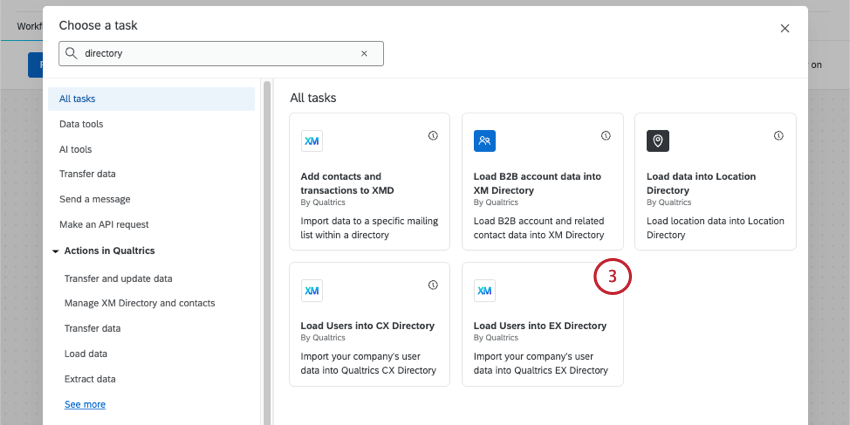Close the Choose a task dialog

pyautogui.click(x=785, y=29)
